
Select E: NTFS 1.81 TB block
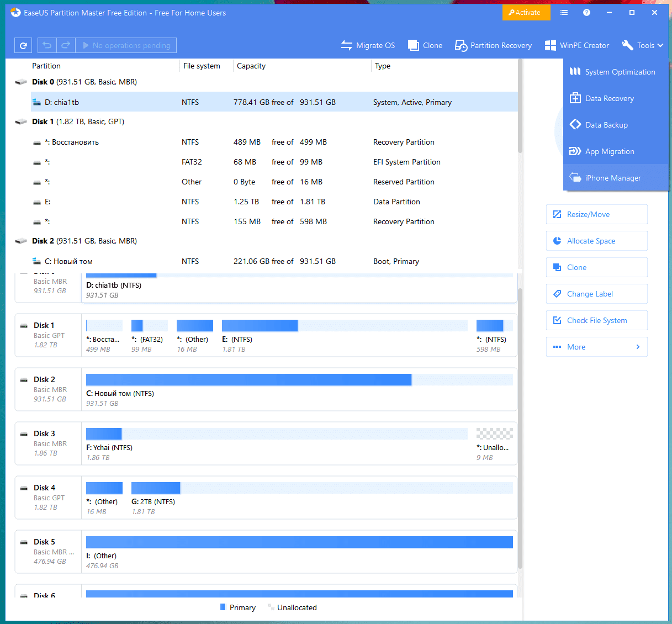point(345,335)
